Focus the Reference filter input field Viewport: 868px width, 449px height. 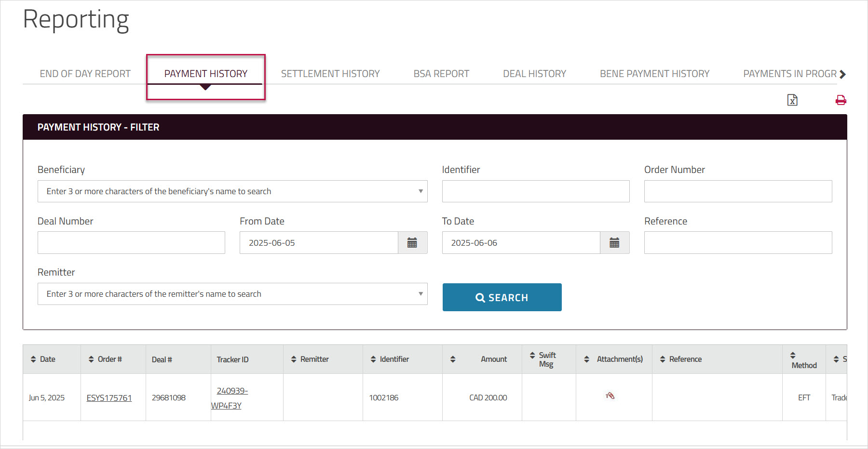click(x=738, y=243)
